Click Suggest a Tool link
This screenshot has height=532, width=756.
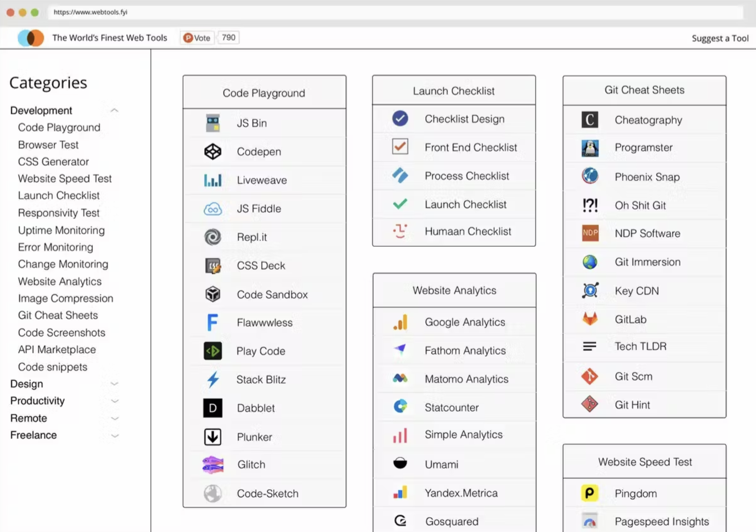point(720,38)
